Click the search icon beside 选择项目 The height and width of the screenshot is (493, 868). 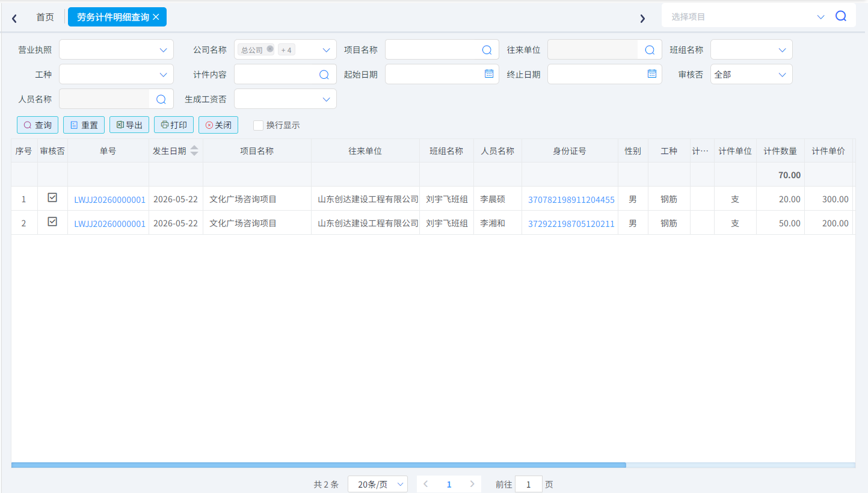(x=841, y=16)
